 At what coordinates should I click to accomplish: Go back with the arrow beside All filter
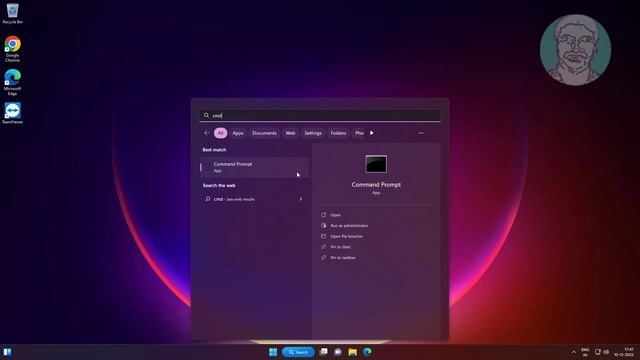pos(207,133)
